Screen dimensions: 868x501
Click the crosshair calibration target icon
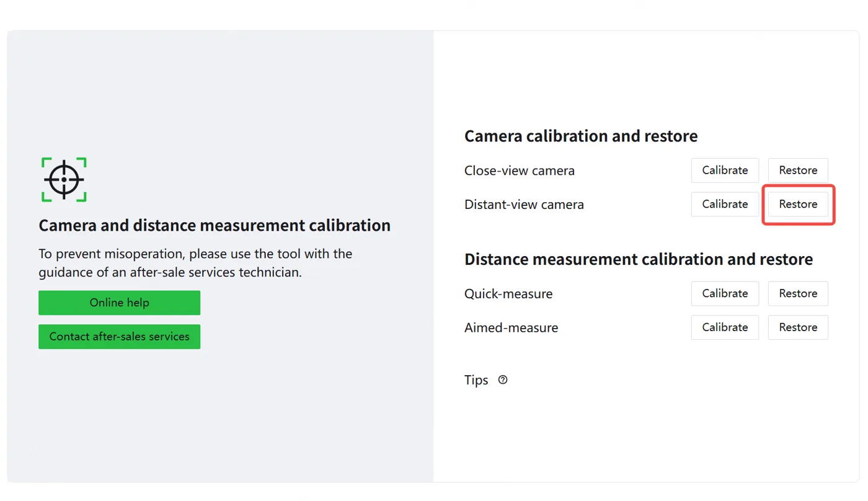click(x=64, y=180)
